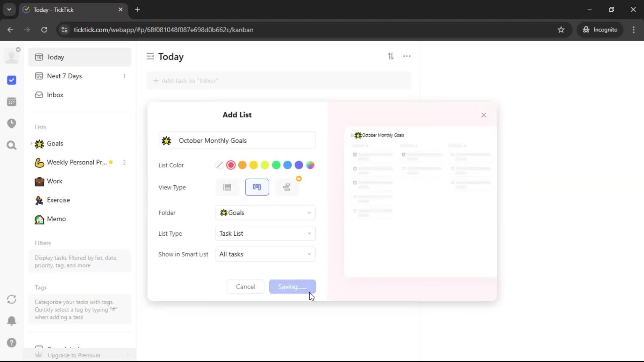The image size is (644, 362).
Task: Open the Notifications bell icon
Action: 12,321
